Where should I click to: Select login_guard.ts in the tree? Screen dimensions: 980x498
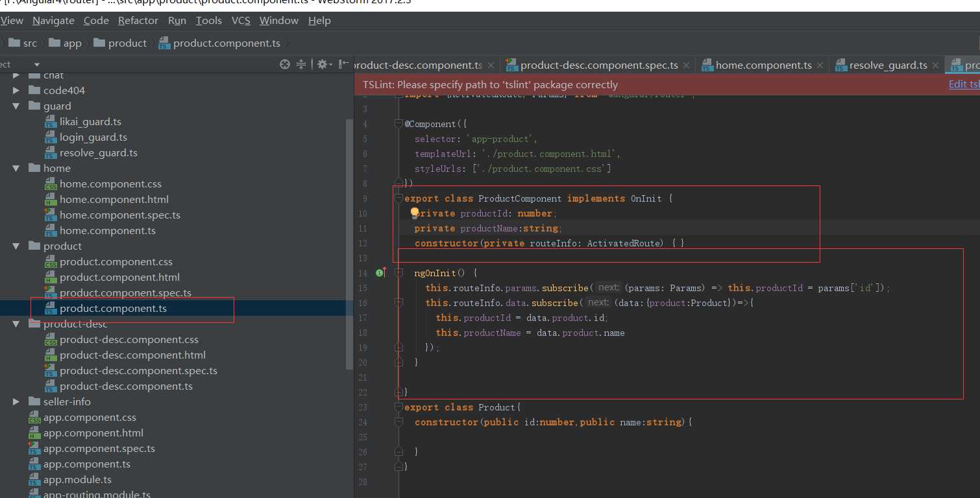tap(93, 137)
